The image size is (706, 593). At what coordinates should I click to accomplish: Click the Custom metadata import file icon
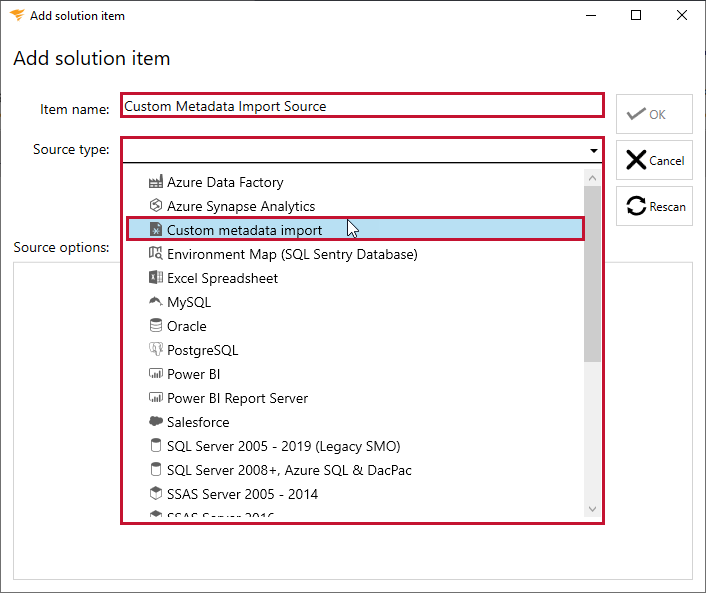(x=155, y=230)
